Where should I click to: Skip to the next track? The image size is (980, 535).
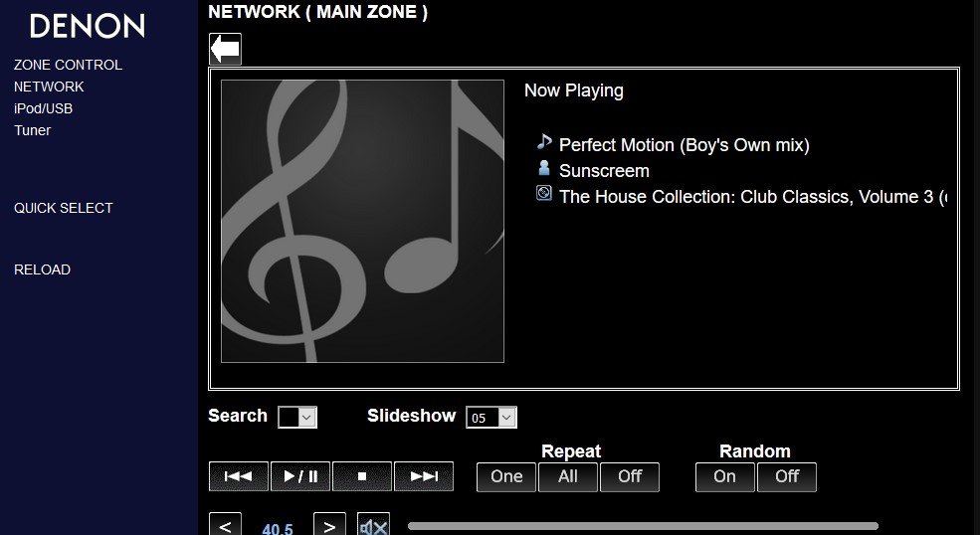tap(424, 476)
